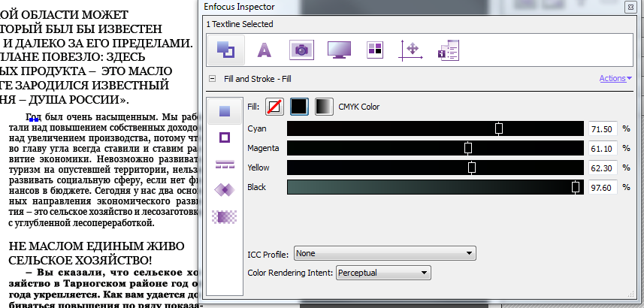Select the overlapping diamonds overprint icon
This screenshot has height=308, width=644.
click(x=224, y=190)
